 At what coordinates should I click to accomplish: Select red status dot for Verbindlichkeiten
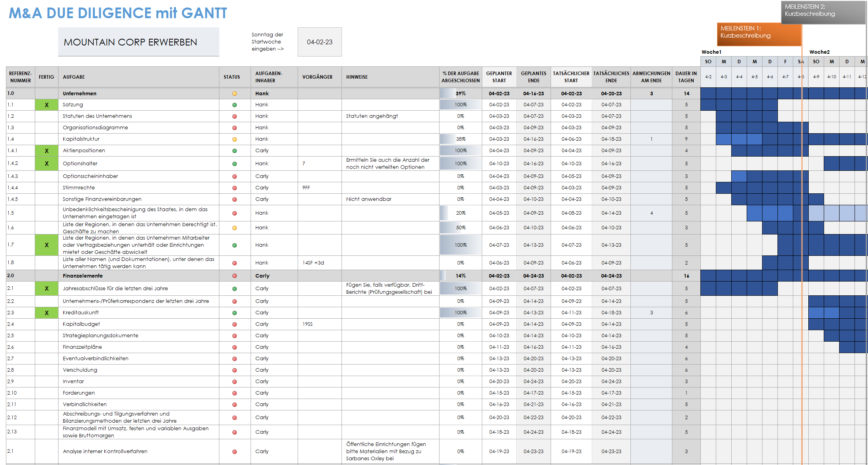[234, 405]
